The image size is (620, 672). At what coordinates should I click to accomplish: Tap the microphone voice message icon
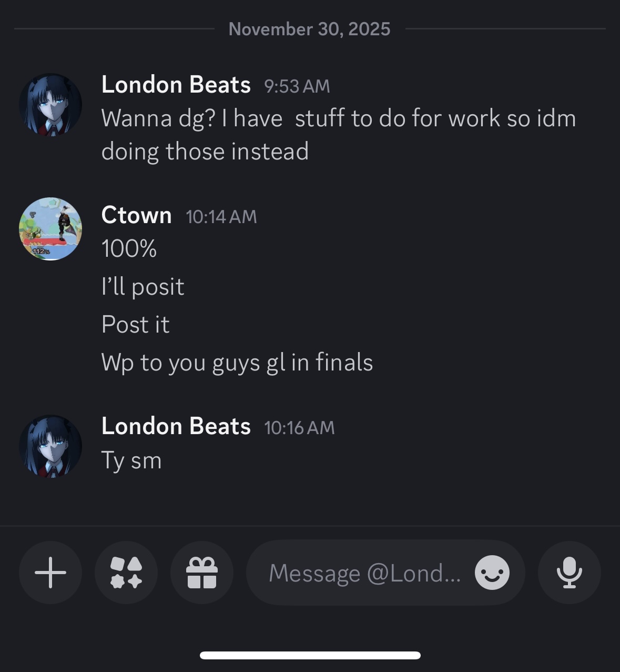pyautogui.click(x=569, y=573)
